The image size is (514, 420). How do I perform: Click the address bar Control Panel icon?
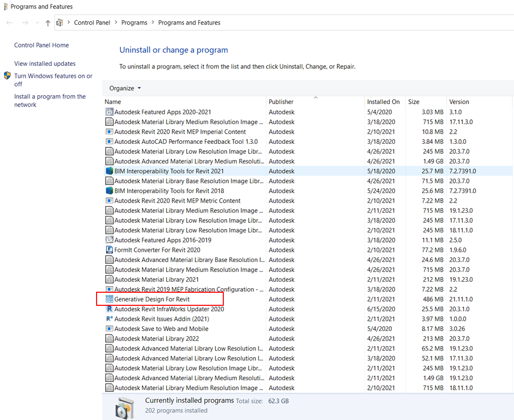point(60,23)
